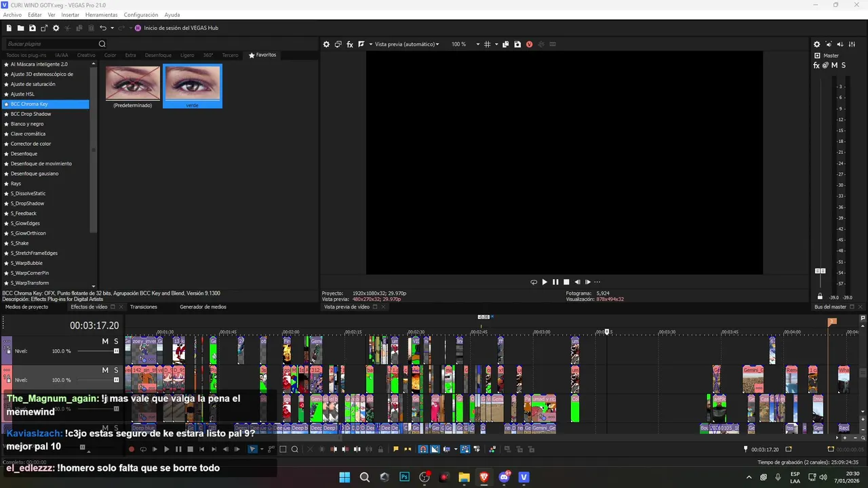Open Photoshop from the taskbar
The height and width of the screenshot is (488, 868).
405,477
